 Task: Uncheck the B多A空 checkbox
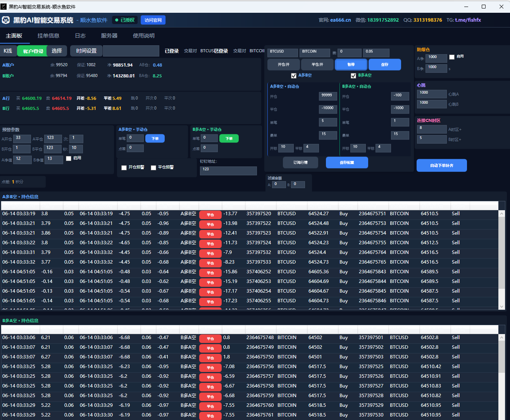coord(353,76)
